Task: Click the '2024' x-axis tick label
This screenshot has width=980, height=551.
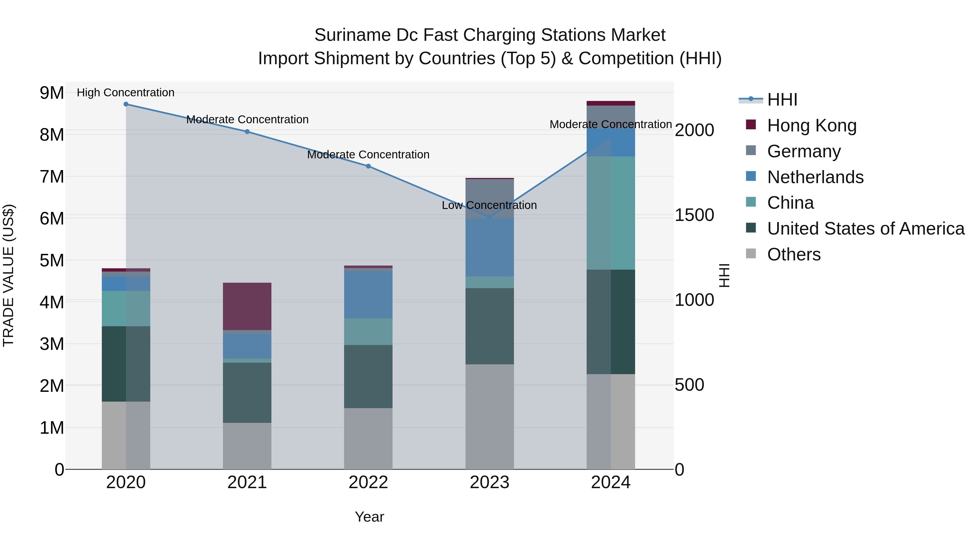Action: (611, 482)
